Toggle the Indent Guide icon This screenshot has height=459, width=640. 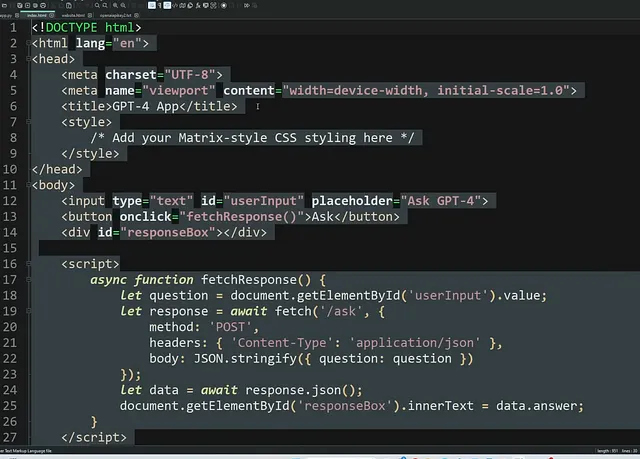167,5
